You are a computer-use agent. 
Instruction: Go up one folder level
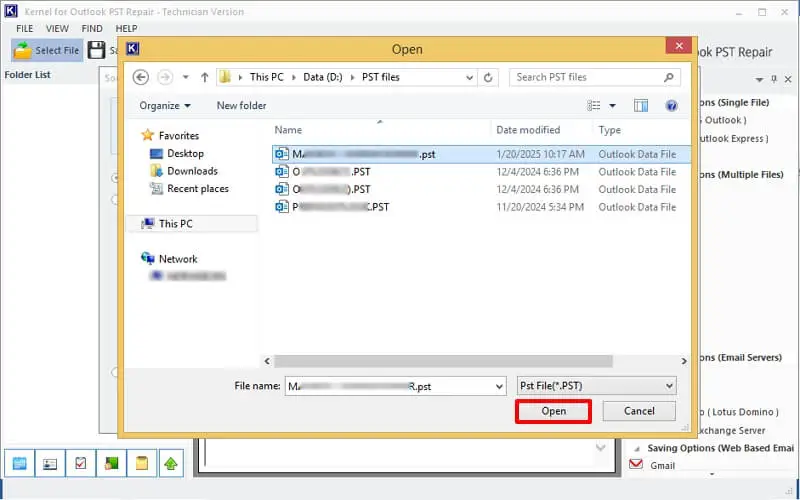tap(205, 77)
